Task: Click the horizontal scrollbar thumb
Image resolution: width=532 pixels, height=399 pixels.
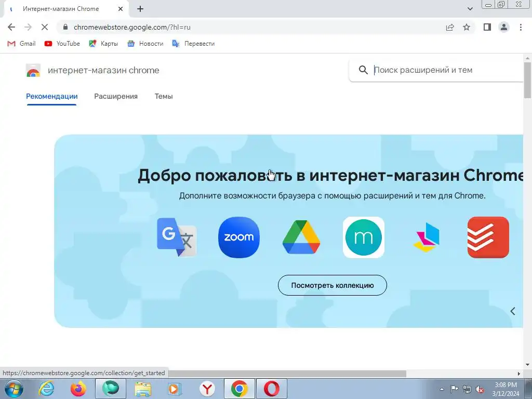Action: [287, 374]
